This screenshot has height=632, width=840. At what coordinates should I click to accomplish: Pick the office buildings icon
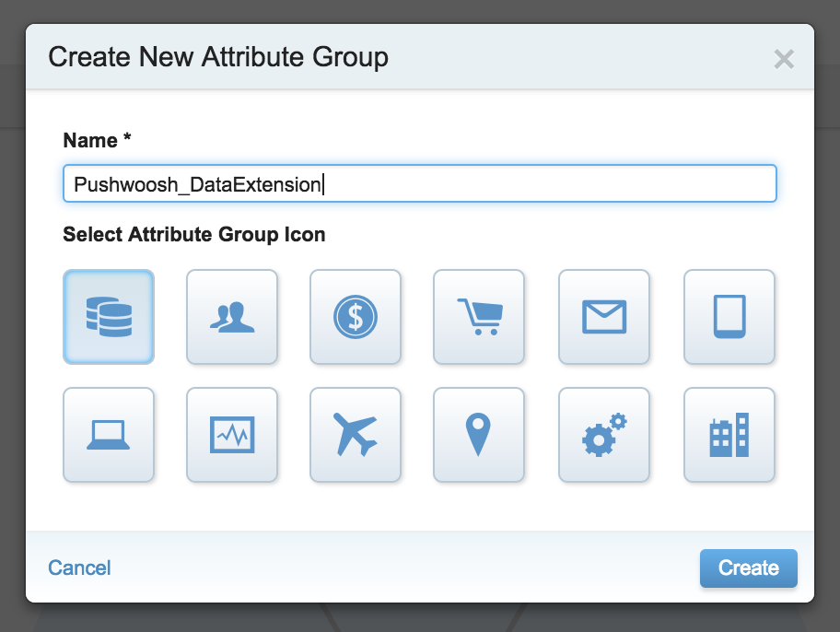(729, 435)
